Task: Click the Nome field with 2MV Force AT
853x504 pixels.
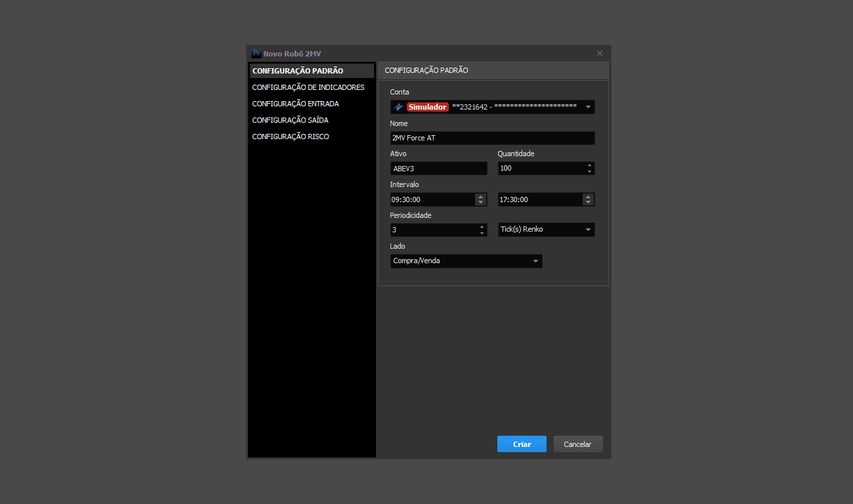Action: (492, 138)
